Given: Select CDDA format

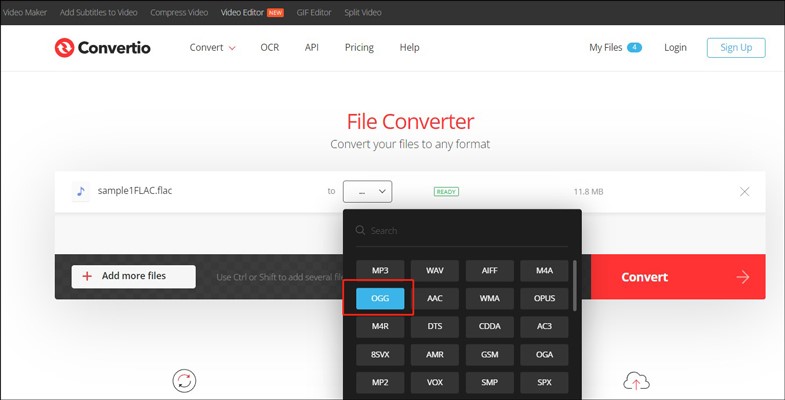Looking at the screenshot, I should click(490, 326).
